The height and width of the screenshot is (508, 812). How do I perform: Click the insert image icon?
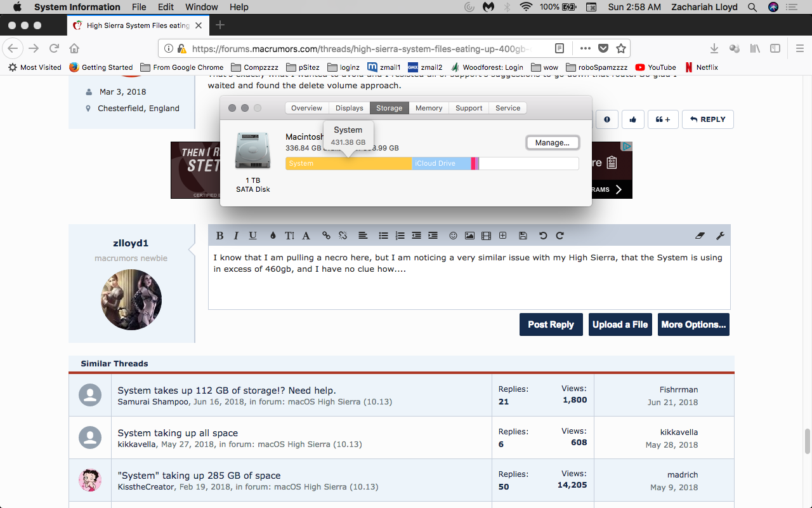pyautogui.click(x=469, y=236)
